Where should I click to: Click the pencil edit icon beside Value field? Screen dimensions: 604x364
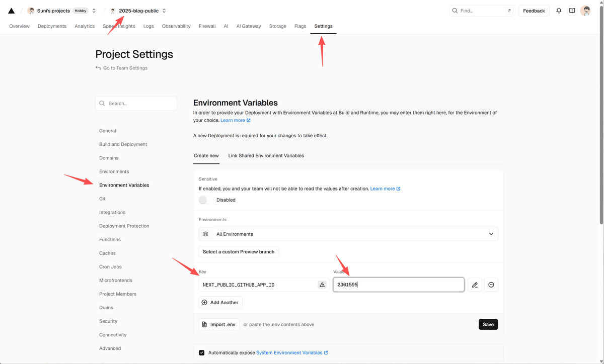tap(475, 285)
